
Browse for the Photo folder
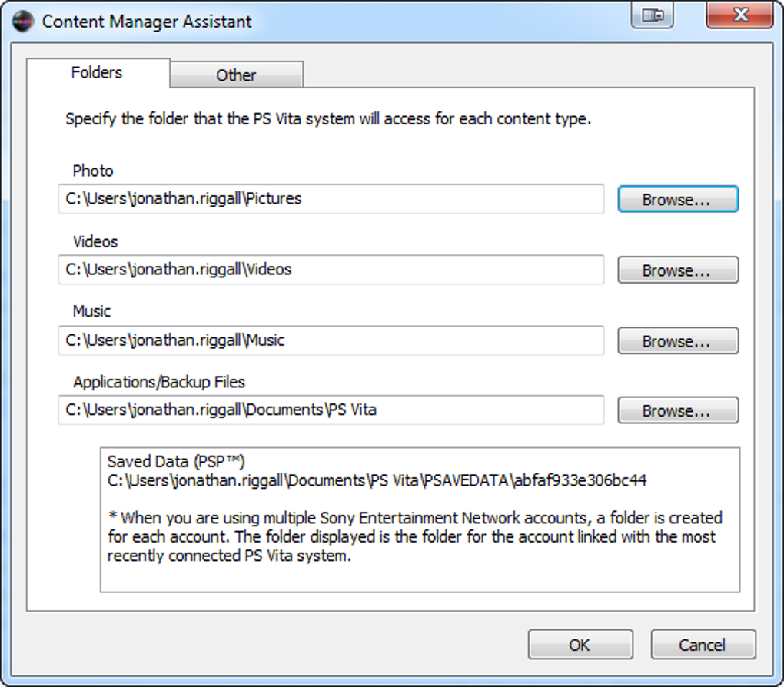tap(677, 200)
